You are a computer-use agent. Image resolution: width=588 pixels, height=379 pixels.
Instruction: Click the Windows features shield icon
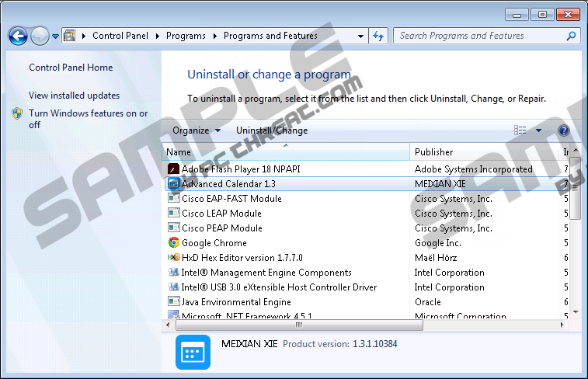17,113
